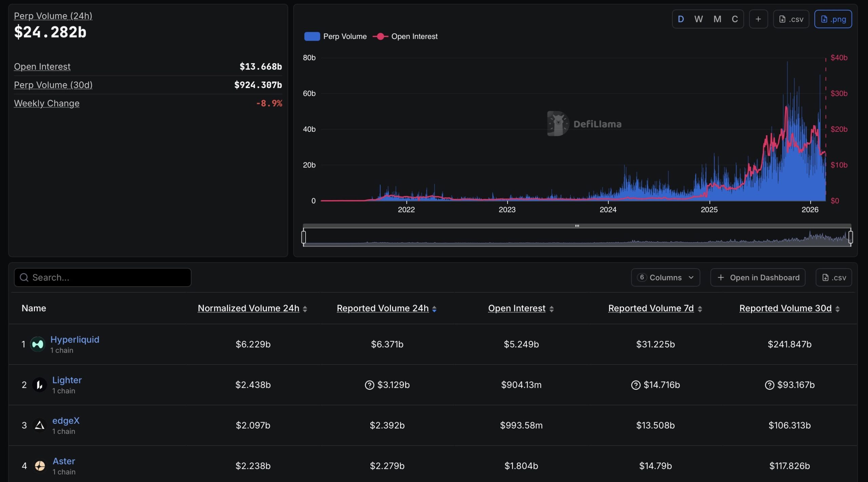Viewport: 868px width, 482px height.
Task: Click the plus icon in chart toolbar
Action: [x=758, y=19]
